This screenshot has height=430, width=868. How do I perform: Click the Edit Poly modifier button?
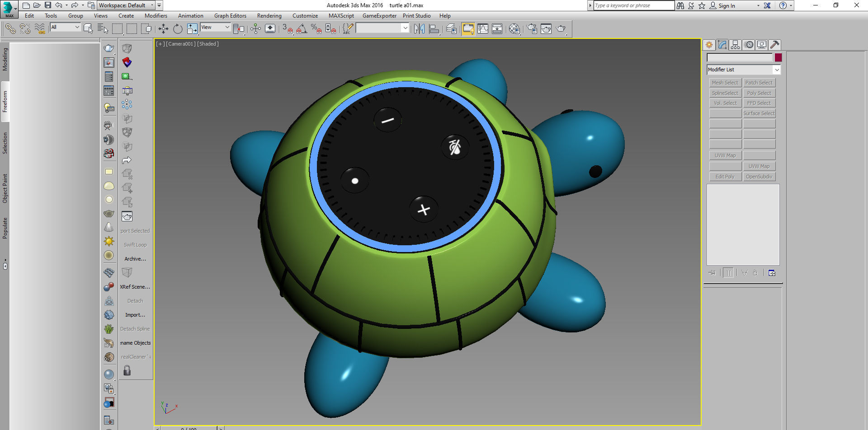pos(725,177)
